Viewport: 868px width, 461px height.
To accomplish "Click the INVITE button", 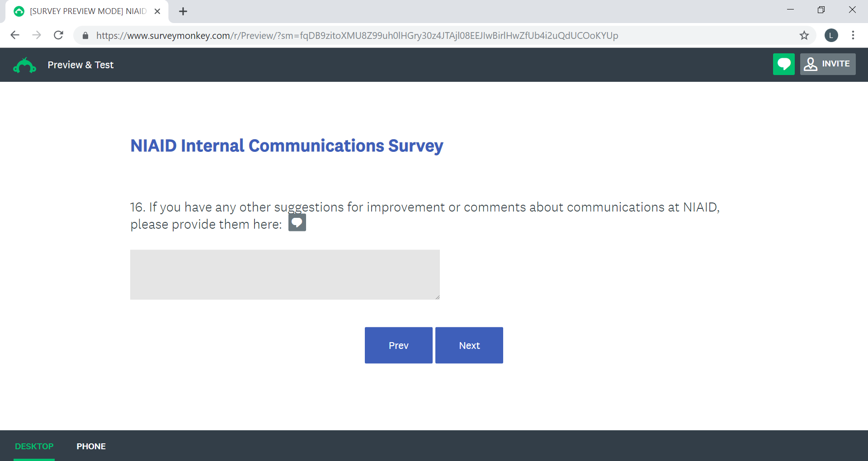I will [827, 64].
